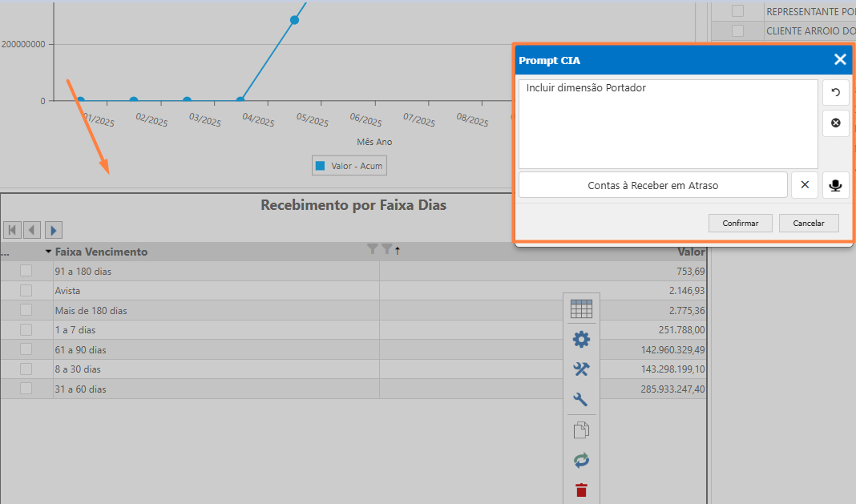Open the Faixa Vencimento column dropdown
856x504 pixels.
click(48, 252)
